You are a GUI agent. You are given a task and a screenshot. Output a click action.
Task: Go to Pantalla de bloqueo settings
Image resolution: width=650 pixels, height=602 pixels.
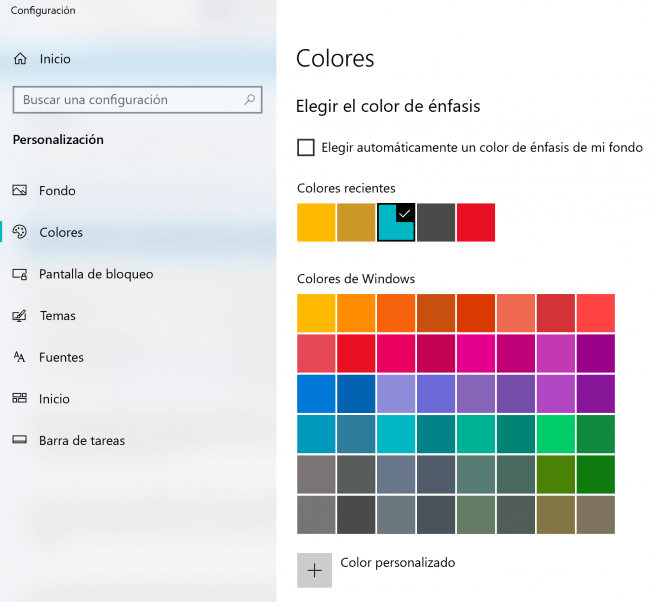96,274
